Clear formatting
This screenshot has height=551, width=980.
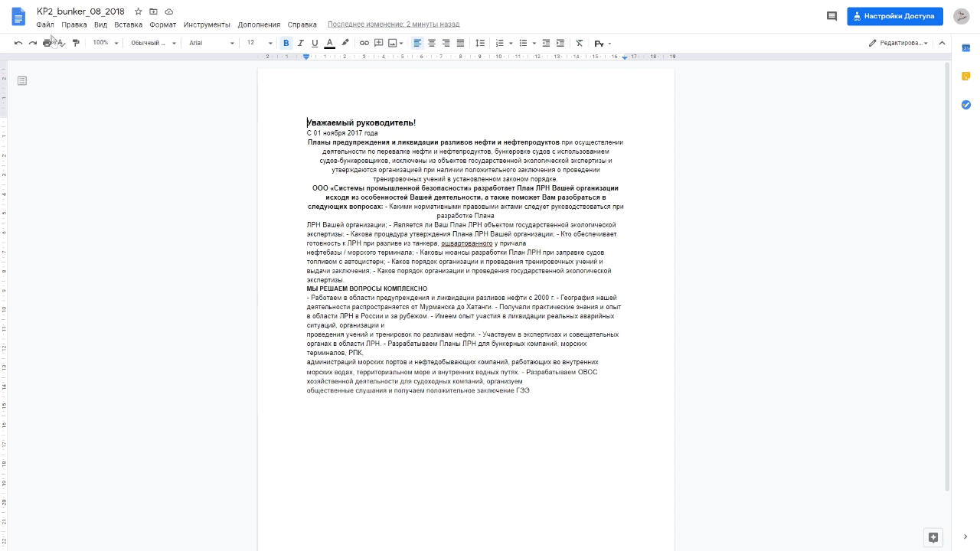click(580, 43)
